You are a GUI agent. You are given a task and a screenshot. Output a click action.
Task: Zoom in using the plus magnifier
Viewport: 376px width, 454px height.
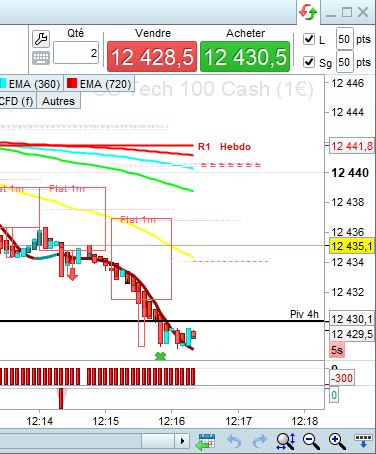(337, 441)
